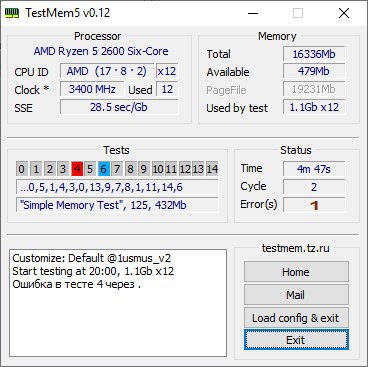Select test number 10 box
This screenshot has width=368, height=367.
tap(158, 169)
